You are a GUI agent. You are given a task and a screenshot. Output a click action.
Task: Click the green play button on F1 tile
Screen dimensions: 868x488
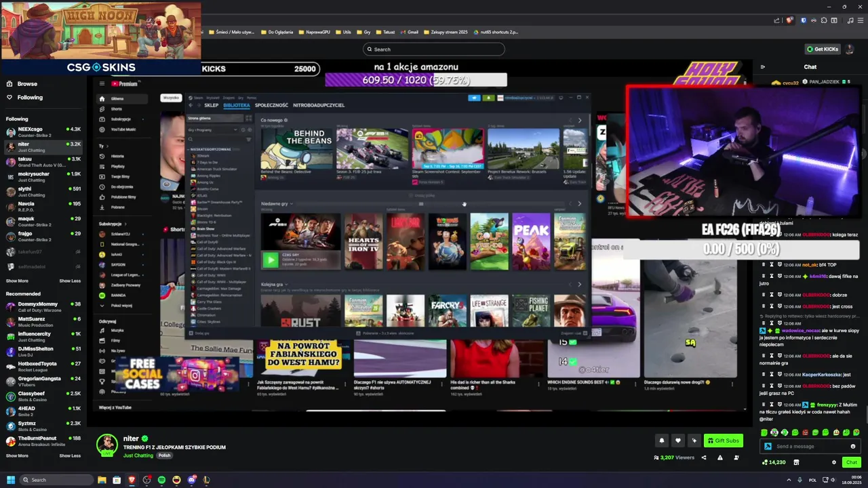pyautogui.click(x=271, y=259)
